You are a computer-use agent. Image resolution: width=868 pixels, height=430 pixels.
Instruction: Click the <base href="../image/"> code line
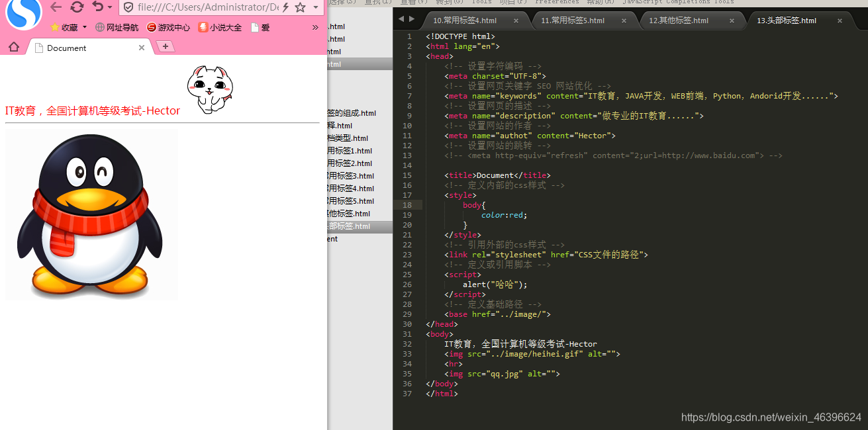[x=497, y=314]
